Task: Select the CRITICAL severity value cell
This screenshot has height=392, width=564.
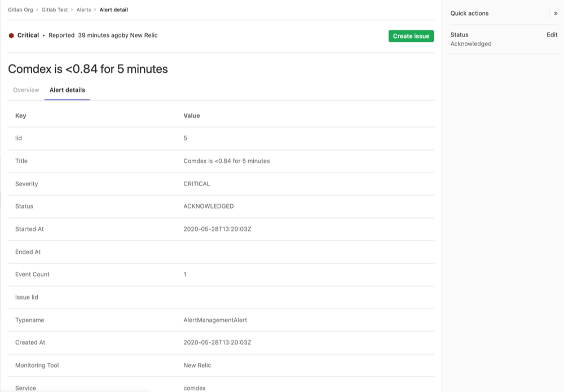Action: coord(197,184)
